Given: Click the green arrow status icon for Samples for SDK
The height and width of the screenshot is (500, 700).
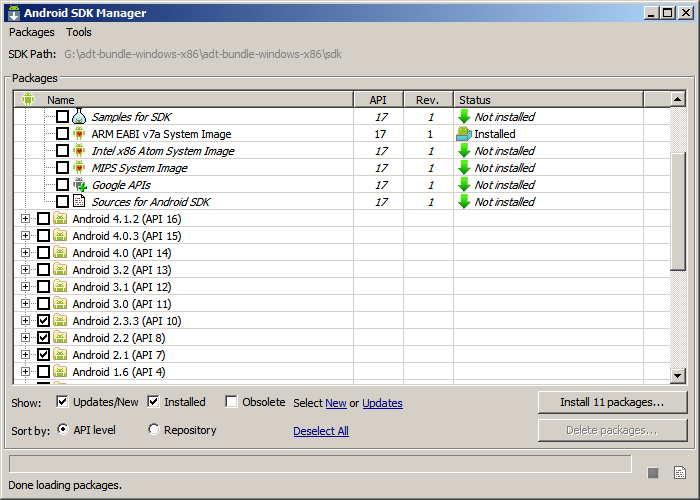Looking at the screenshot, I should tap(464, 117).
